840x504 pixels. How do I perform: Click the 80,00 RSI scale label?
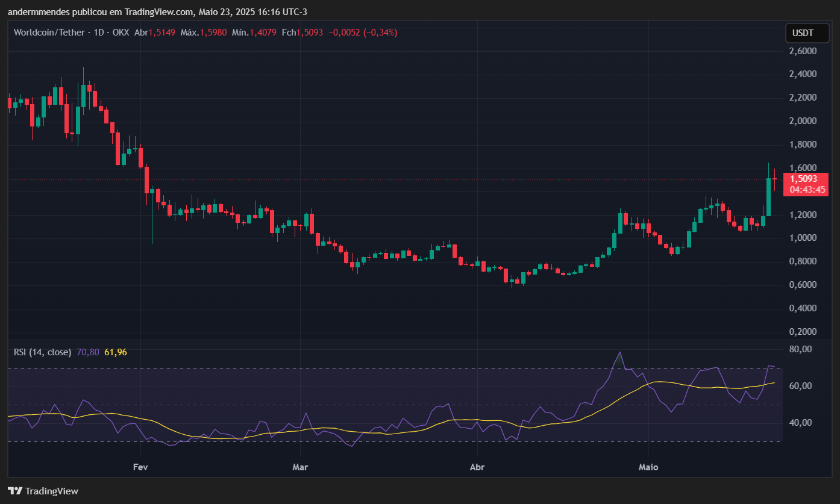pyautogui.click(x=800, y=349)
